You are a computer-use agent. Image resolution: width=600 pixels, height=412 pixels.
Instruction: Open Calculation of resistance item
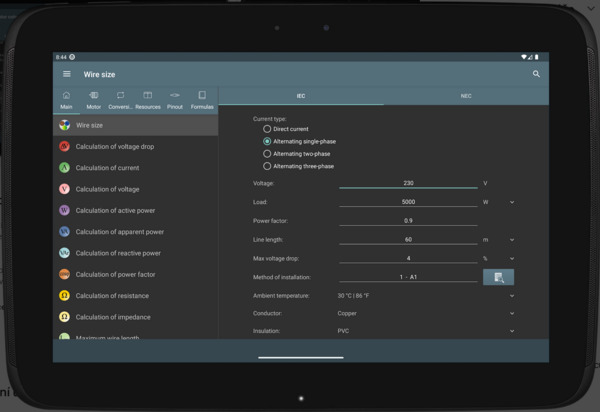pos(111,296)
